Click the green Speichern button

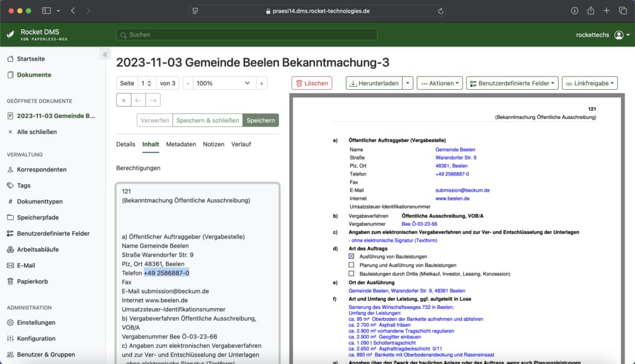tap(260, 120)
